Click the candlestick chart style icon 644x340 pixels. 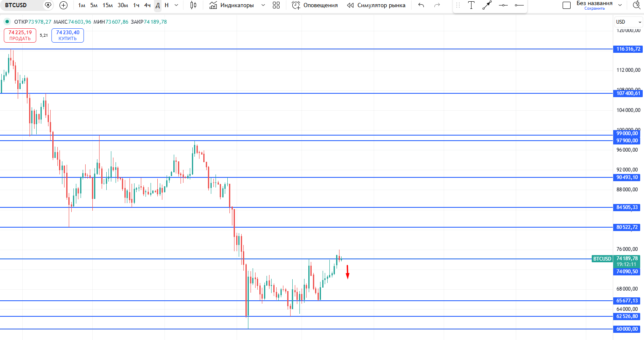point(193,5)
